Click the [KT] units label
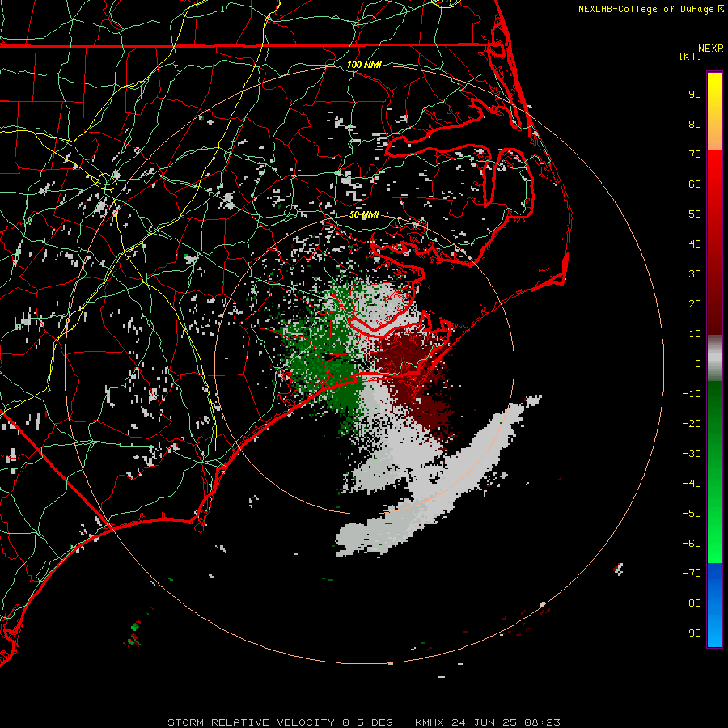 click(x=690, y=56)
